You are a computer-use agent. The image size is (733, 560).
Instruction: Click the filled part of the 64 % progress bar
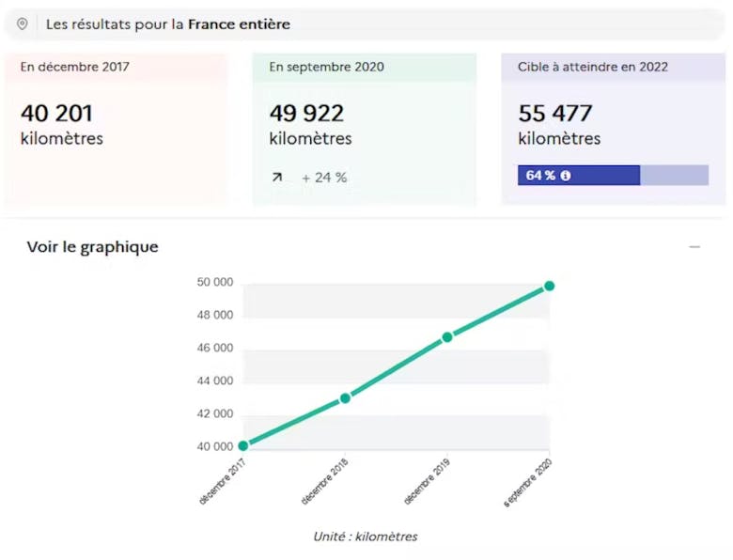578,176
